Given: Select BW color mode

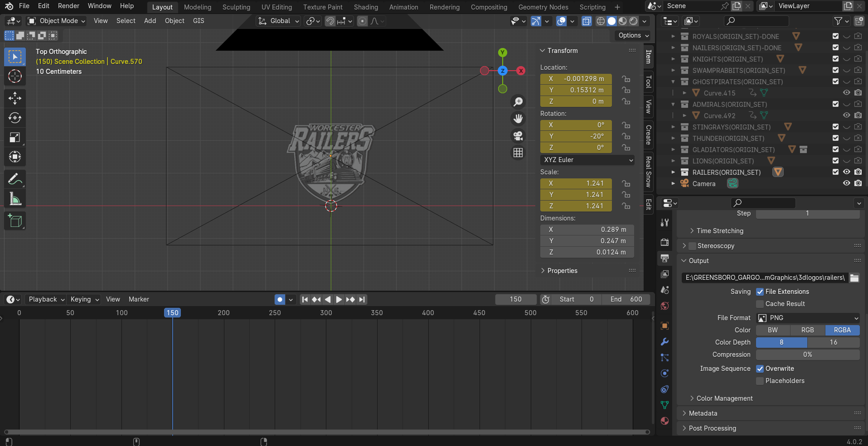Looking at the screenshot, I should (773, 330).
